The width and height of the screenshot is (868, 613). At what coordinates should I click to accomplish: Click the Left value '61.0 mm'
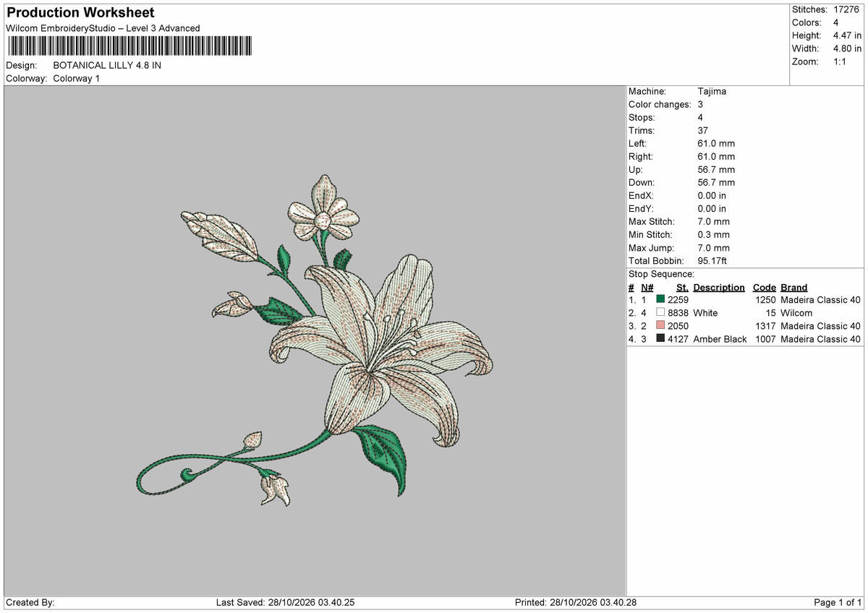coord(716,143)
